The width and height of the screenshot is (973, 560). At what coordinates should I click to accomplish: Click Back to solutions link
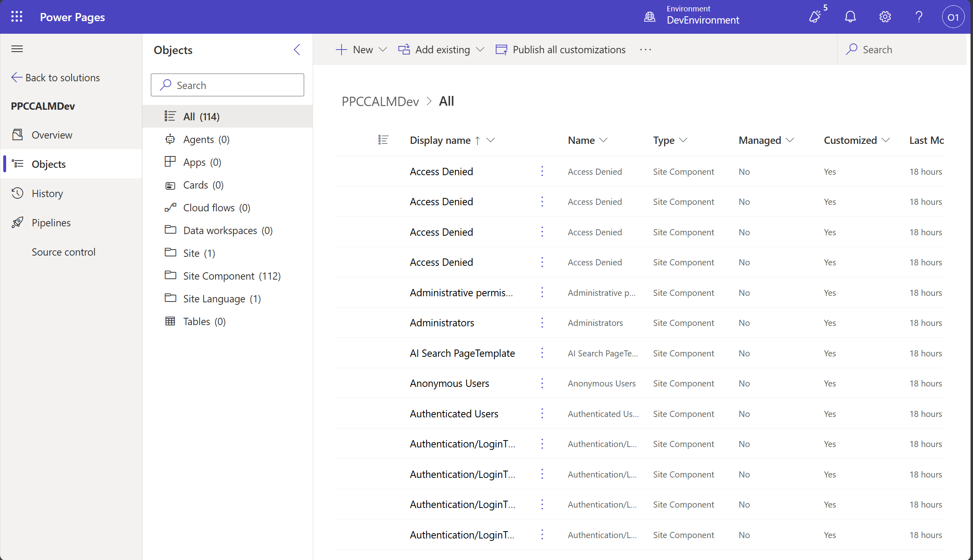click(x=56, y=78)
